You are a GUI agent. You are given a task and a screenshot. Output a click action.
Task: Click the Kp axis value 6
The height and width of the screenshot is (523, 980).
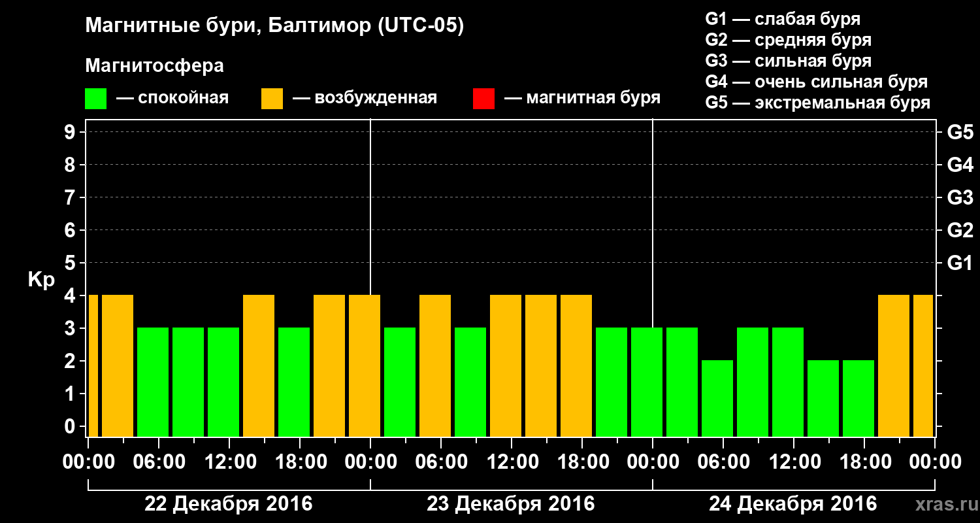tap(71, 230)
